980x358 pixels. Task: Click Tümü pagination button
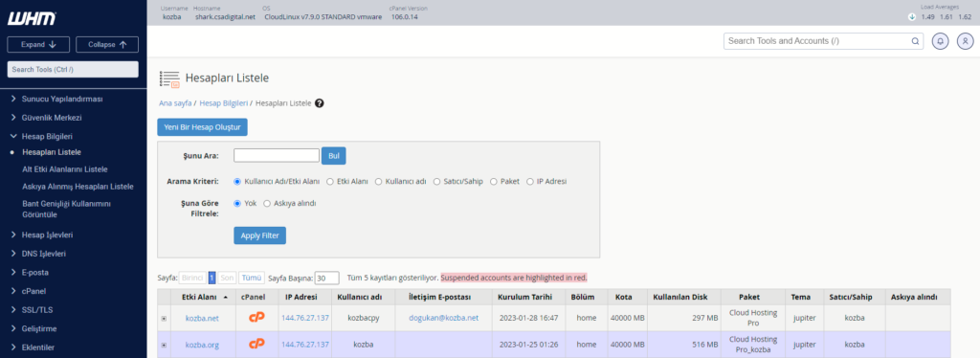point(252,278)
